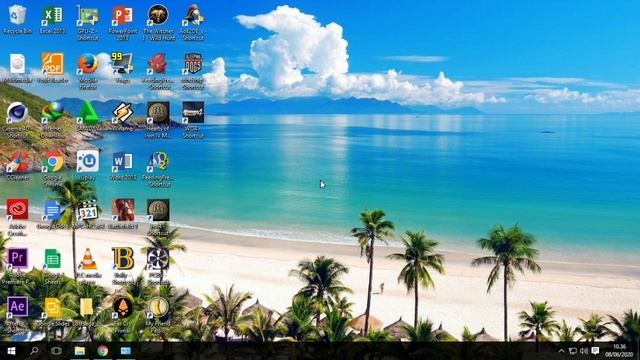Select the Hearts of Iron IV M... icon

pos(158,112)
